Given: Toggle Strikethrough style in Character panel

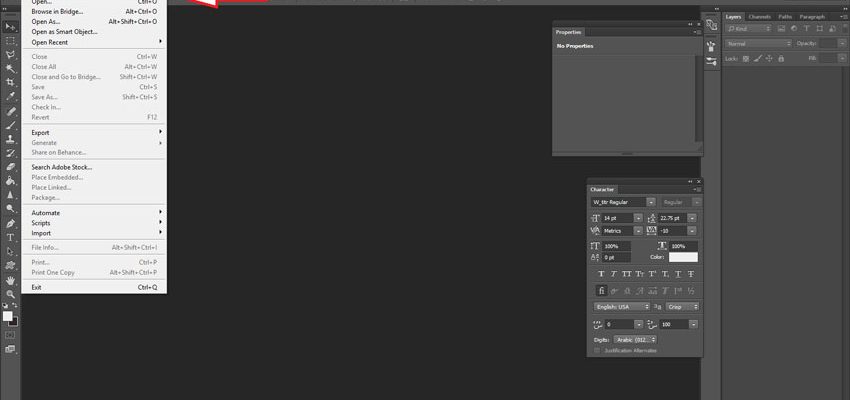Looking at the screenshot, I should click(x=691, y=274).
